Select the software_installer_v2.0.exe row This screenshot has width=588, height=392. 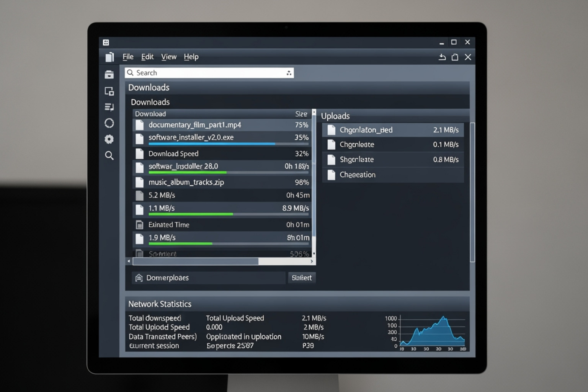tap(222, 137)
